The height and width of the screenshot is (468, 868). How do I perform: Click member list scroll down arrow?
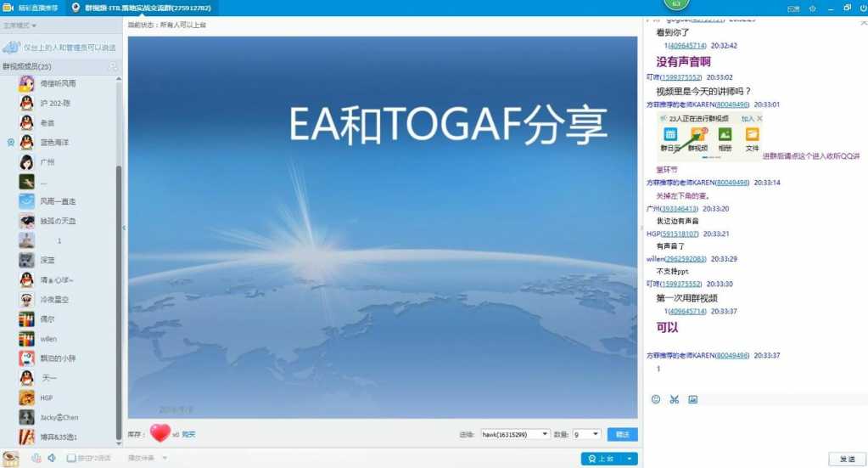(119, 443)
